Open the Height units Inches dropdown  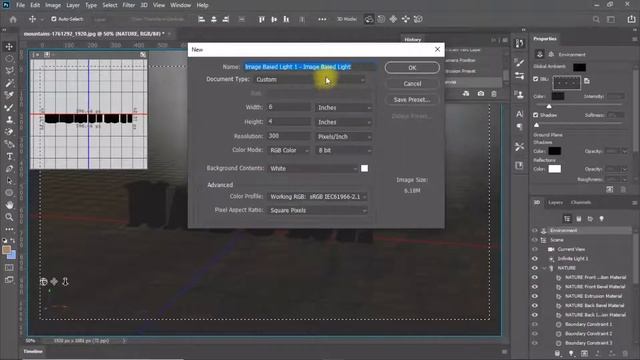point(344,122)
